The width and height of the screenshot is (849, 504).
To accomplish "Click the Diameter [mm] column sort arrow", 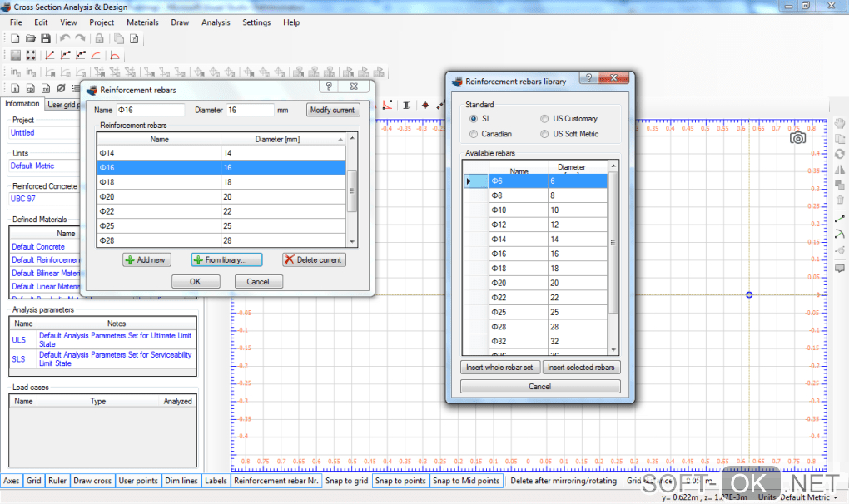I will 340,140.
